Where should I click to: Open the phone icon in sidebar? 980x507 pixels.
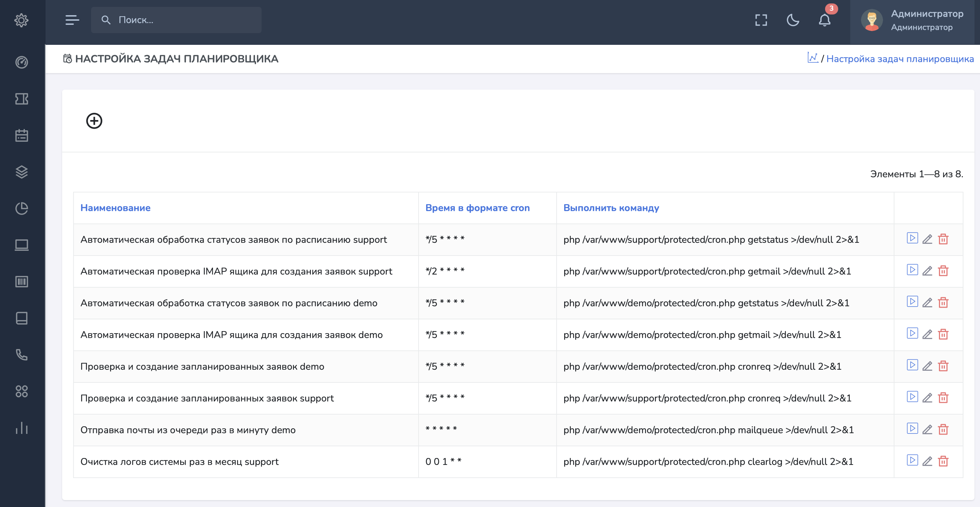22,355
